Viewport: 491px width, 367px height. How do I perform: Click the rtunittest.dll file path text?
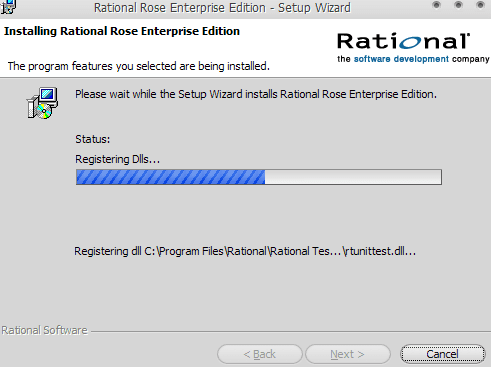(245, 251)
